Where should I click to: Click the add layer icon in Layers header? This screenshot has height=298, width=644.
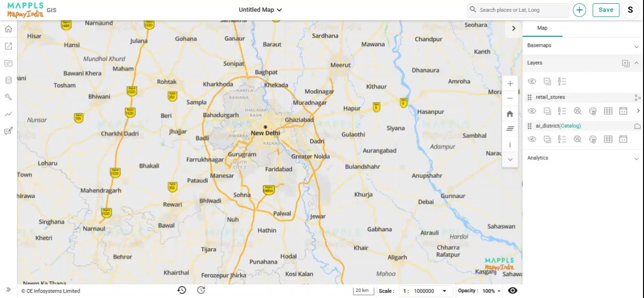click(626, 63)
